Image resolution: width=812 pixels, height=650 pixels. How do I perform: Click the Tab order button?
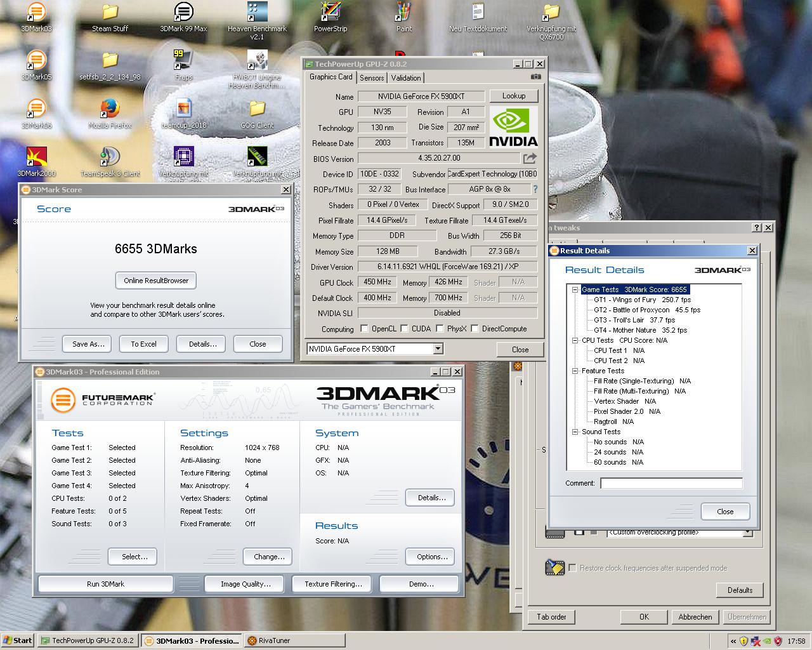click(551, 617)
